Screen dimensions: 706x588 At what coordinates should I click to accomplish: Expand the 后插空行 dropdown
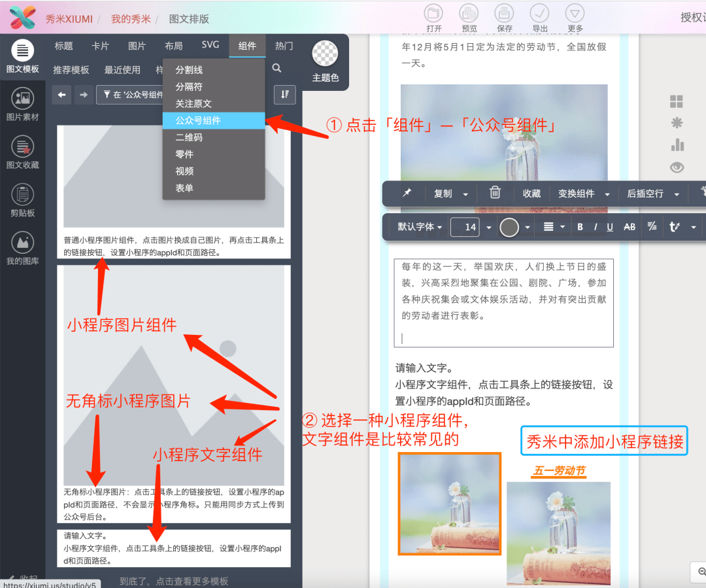click(677, 194)
